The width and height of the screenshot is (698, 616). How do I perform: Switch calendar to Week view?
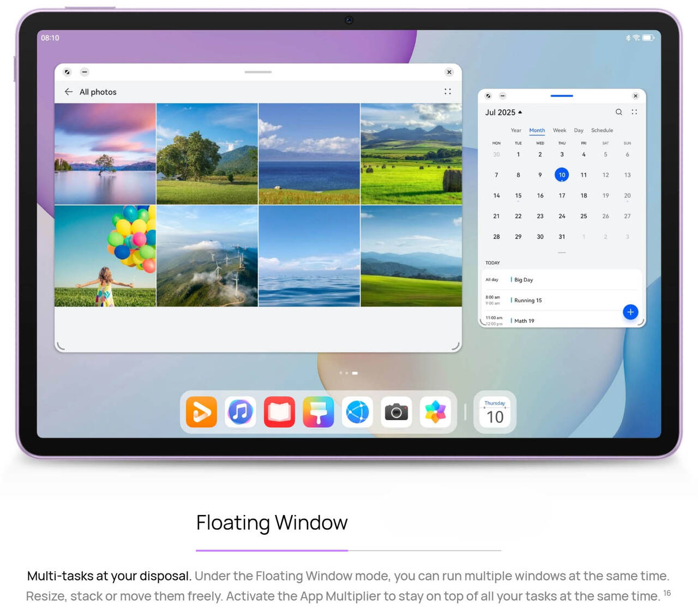[559, 130]
